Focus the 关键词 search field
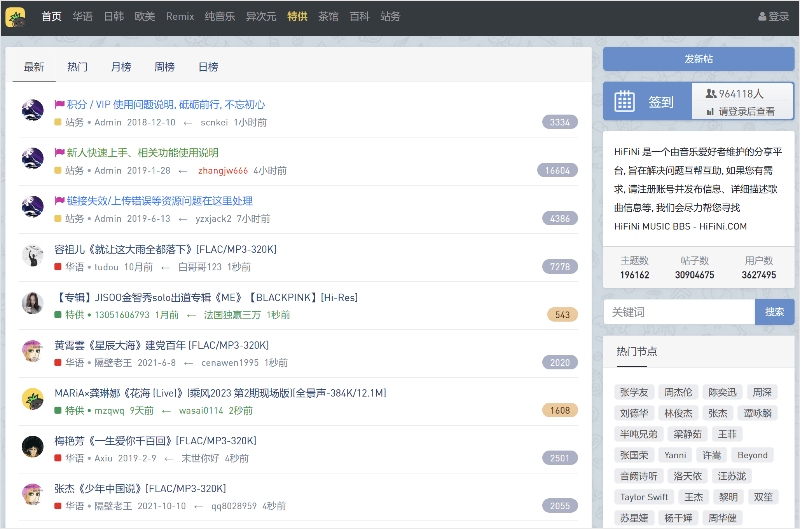Screen dimensions: 800x529 (x=679, y=312)
